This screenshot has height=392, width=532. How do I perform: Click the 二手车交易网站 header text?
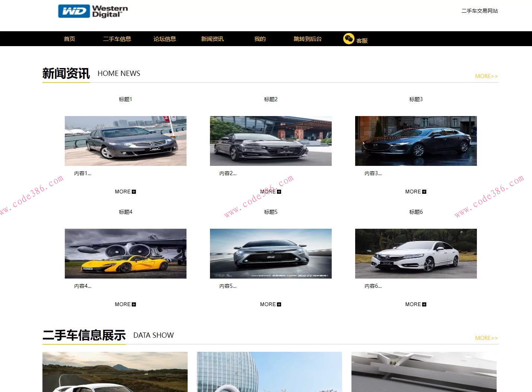pyautogui.click(x=480, y=11)
